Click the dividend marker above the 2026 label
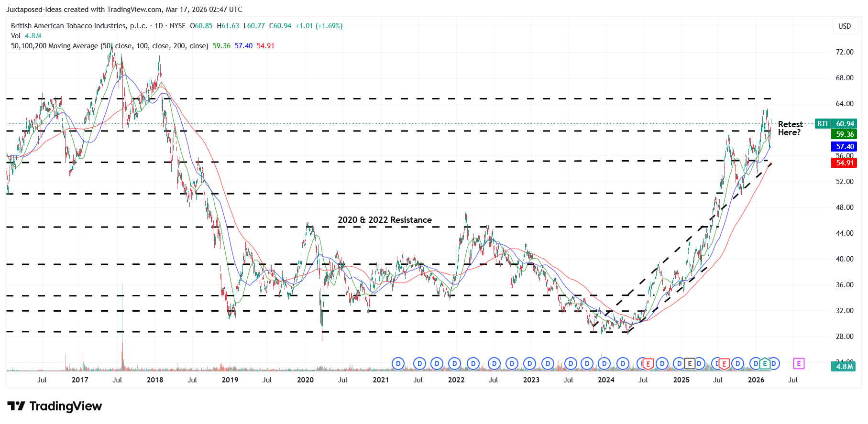The height and width of the screenshot is (424, 868). (x=755, y=364)
